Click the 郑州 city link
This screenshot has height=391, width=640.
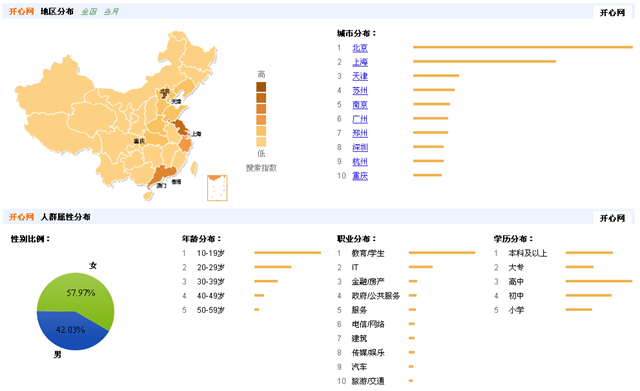click(x=360, y=133)
